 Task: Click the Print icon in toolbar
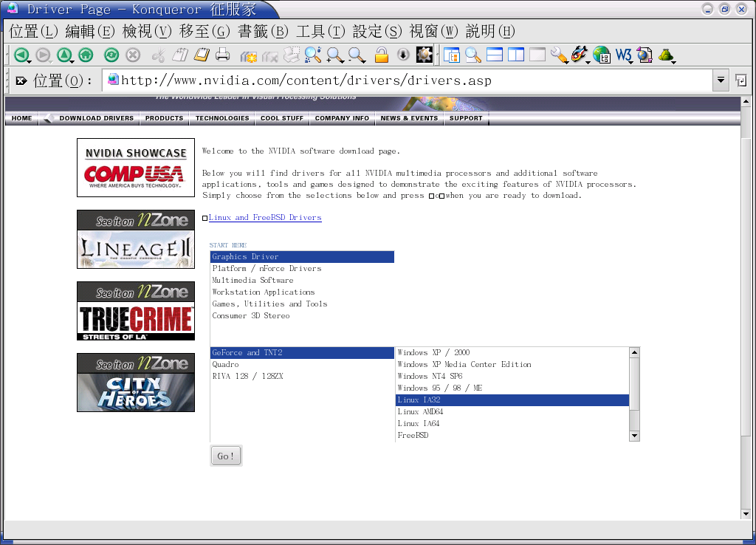[x=223, y=55]
